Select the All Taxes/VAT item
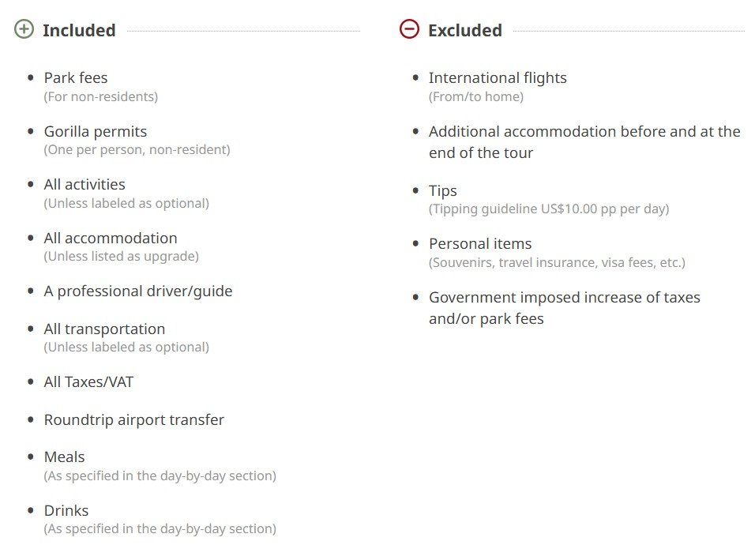Viewport: 755px width, 560px height. [x=88, y=382]
